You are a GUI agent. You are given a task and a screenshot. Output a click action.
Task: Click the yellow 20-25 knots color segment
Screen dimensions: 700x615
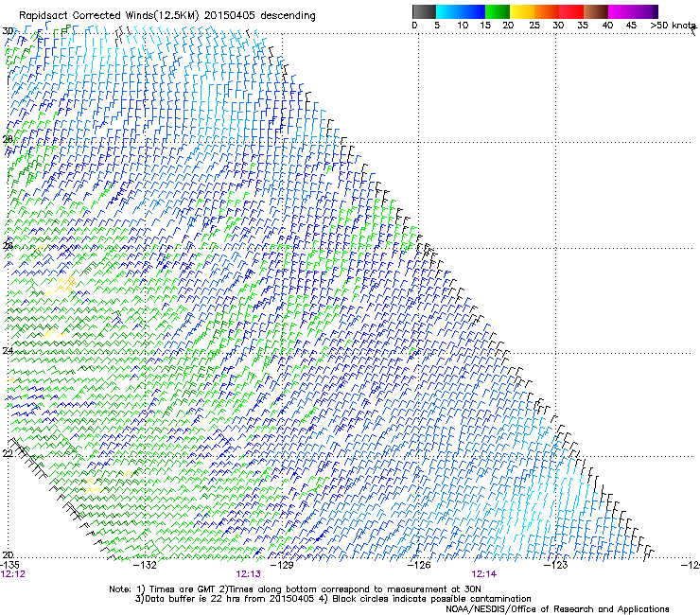point(522,11)
